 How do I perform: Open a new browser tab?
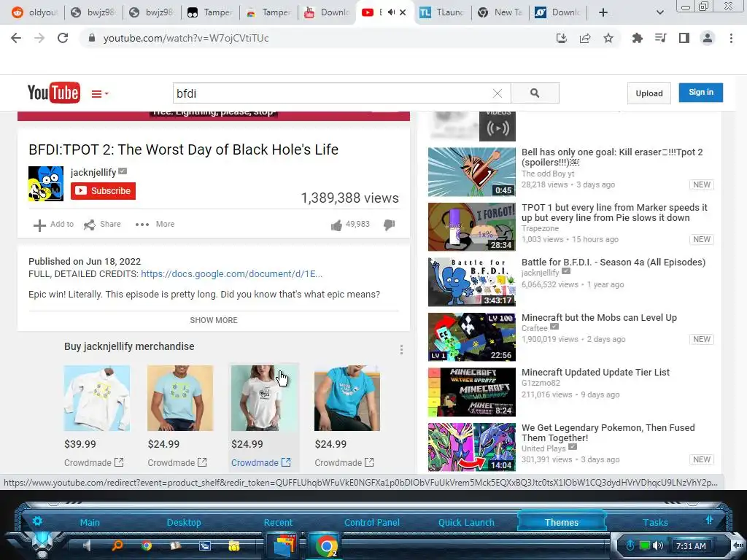coord(603,12)
